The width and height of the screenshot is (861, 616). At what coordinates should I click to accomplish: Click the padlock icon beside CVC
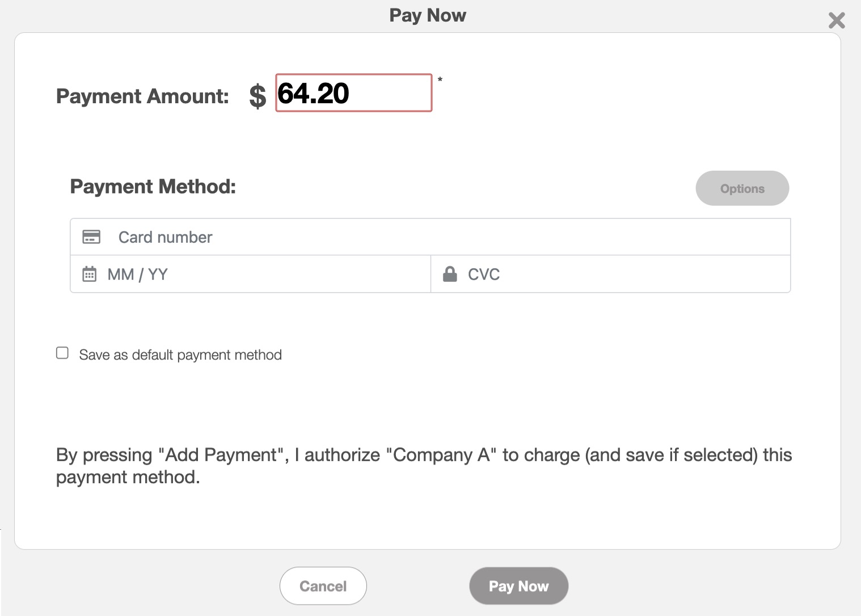pyautogui.click(x=450, y=275)
